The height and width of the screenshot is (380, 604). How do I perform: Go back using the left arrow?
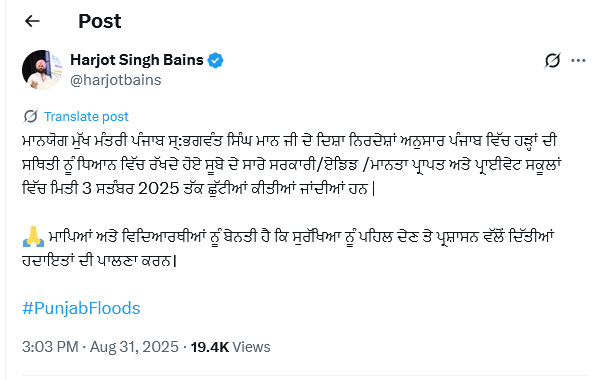32,21
